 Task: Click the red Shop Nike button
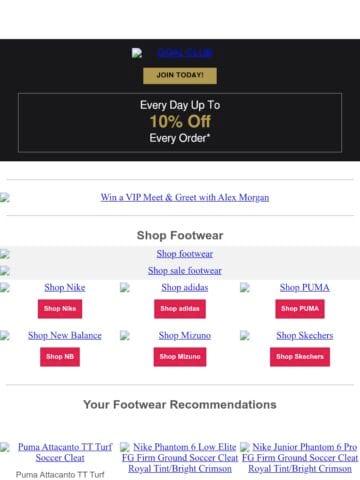click(60, 309)
